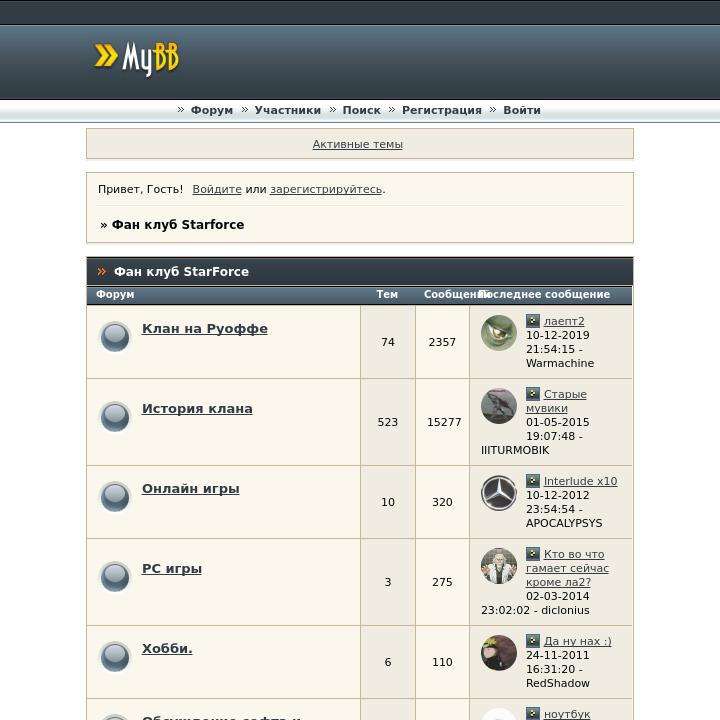
Task: Click the зарегистрируйтесь link
Action: tap(326, 189)
